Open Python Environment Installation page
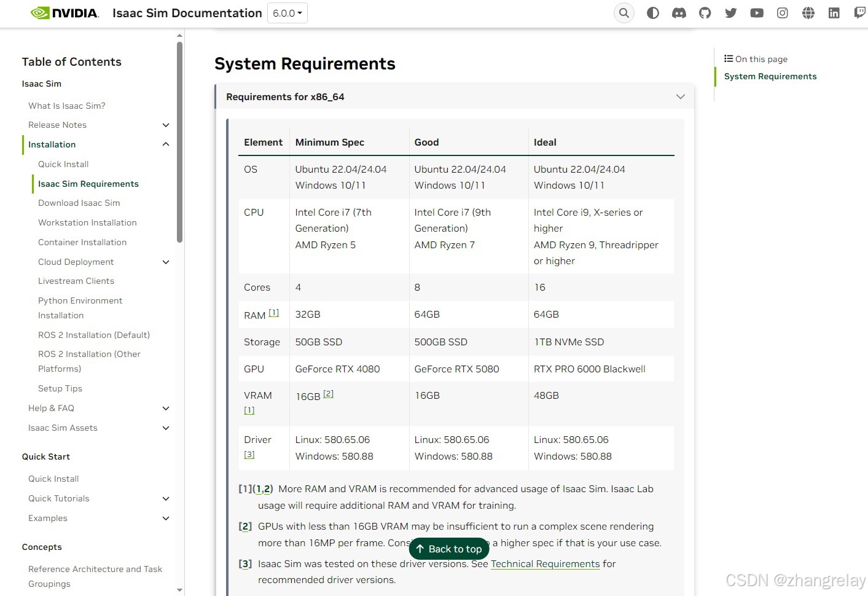The height and width of the screenshot is (596, 868). pos(80,308)
